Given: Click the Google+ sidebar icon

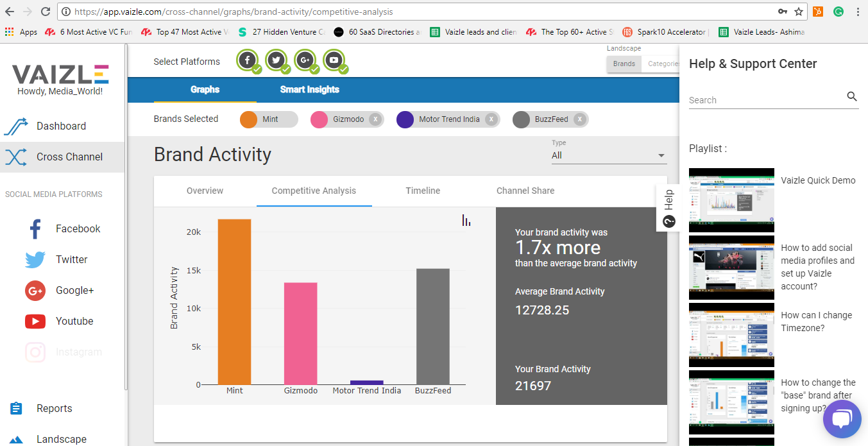Looking at the screenshot, I should (x=35, y=291).
